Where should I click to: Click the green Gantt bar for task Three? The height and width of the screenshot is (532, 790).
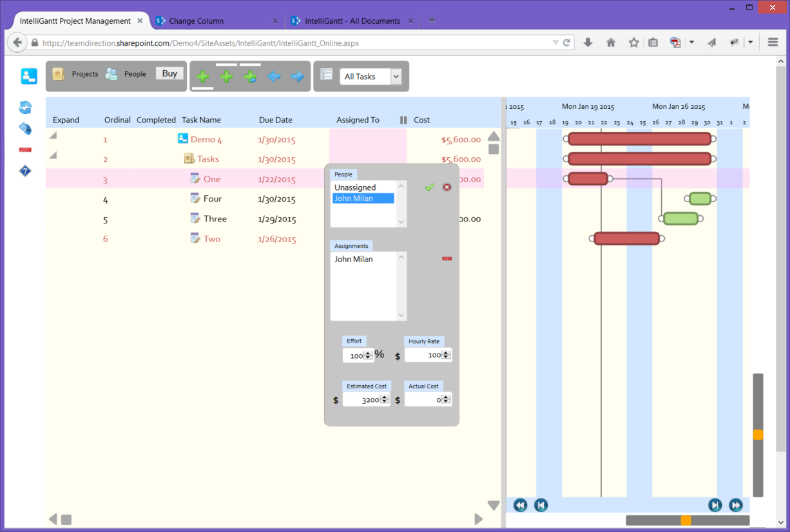click(681, 218)
